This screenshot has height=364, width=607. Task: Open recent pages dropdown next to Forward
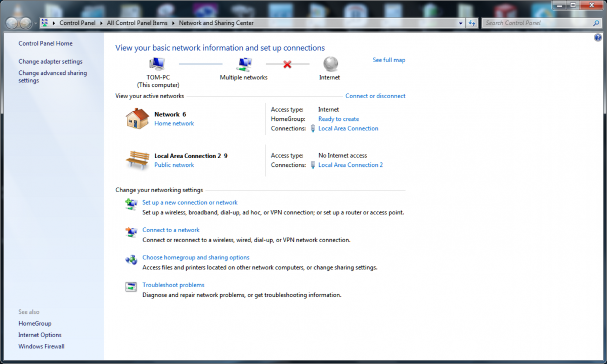coord(35,23)
